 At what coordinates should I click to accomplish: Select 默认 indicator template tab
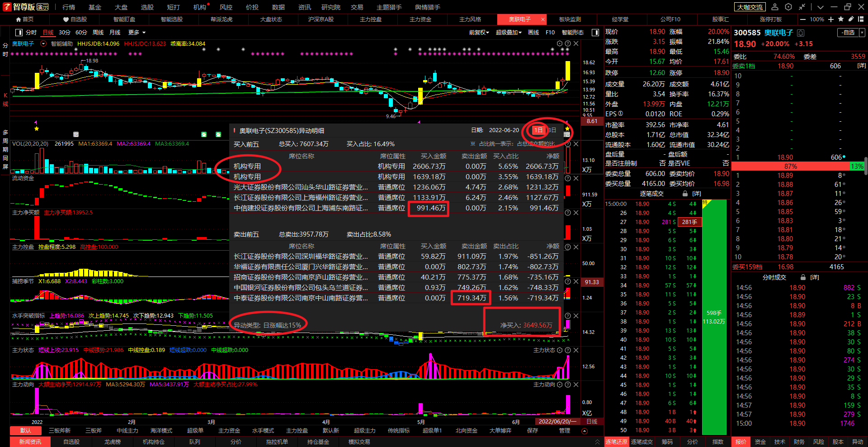click(26, 430)
